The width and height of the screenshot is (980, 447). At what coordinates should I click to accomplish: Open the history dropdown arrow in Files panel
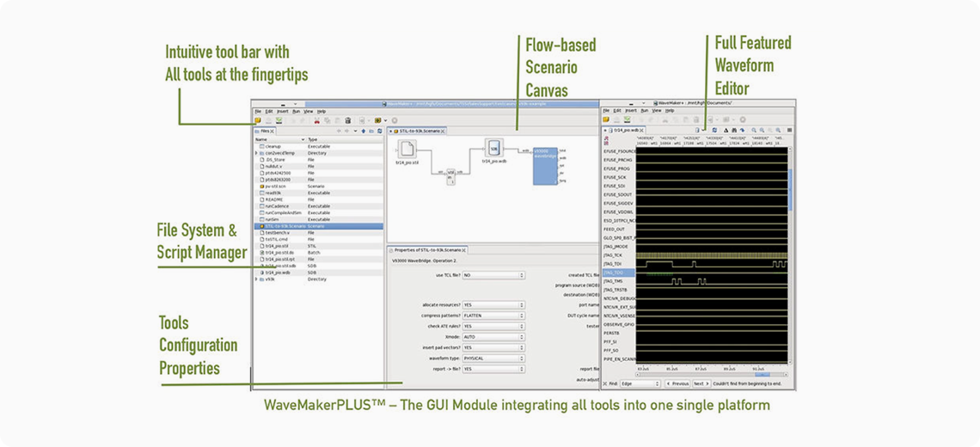[x=356, y=132]
